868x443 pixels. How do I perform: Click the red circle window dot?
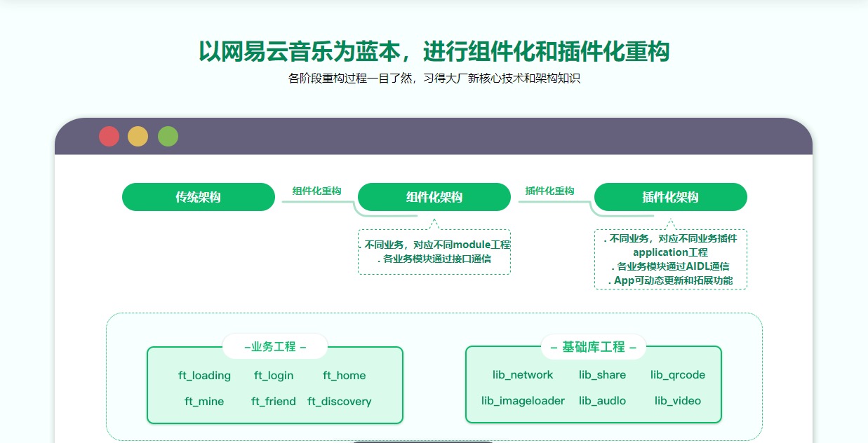tap(109, 136)
